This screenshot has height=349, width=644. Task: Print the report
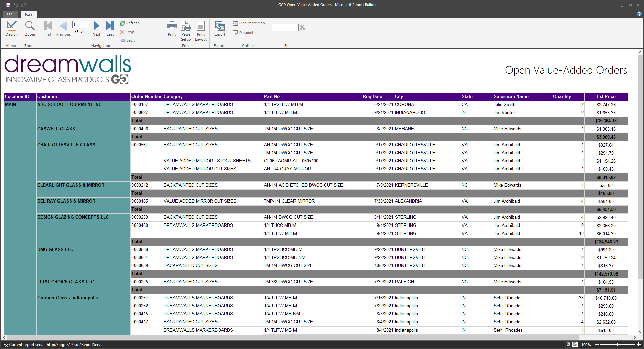coord(172,29)
